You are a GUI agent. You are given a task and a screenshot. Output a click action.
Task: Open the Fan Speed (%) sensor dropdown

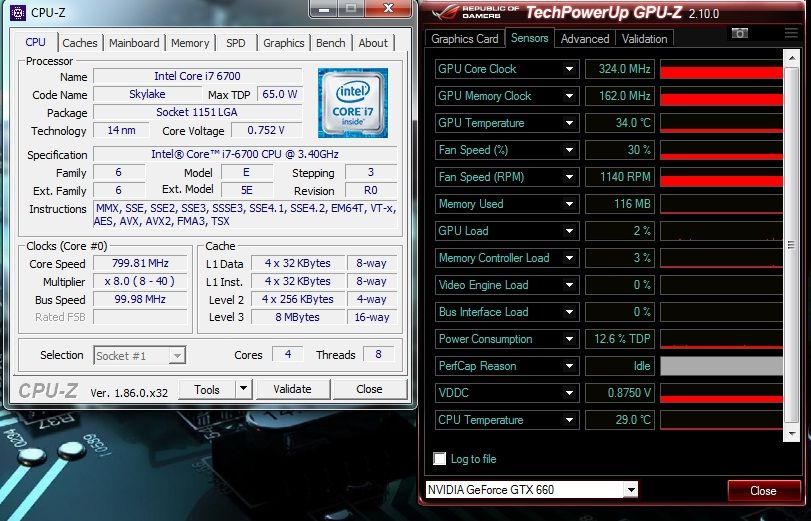click(569, 150)
